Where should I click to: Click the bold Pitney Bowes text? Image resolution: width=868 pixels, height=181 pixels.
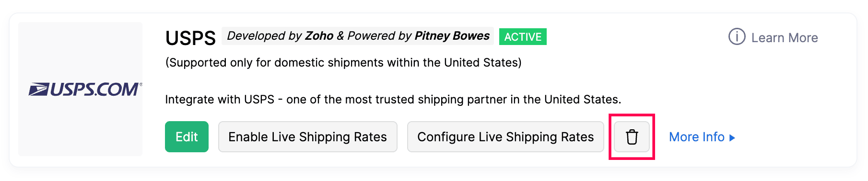point(452,36)
